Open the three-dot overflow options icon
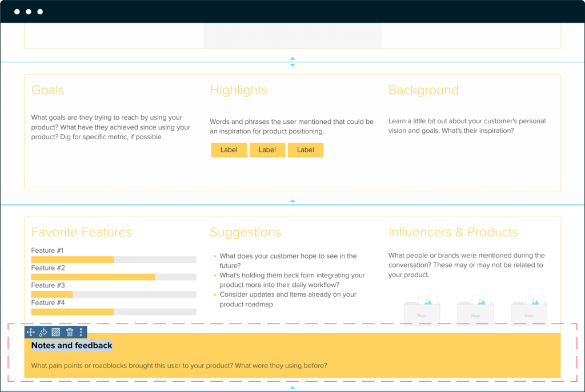 pos(81,332)
